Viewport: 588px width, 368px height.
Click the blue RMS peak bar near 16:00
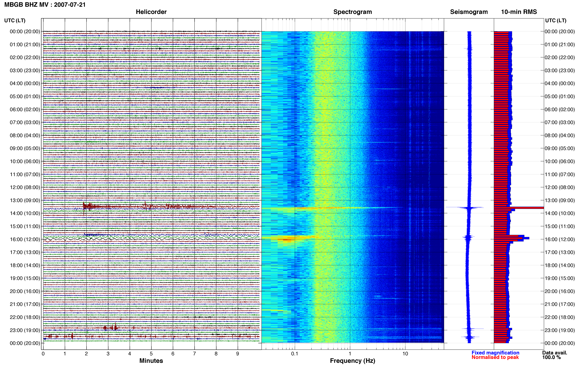pos(511,238)
